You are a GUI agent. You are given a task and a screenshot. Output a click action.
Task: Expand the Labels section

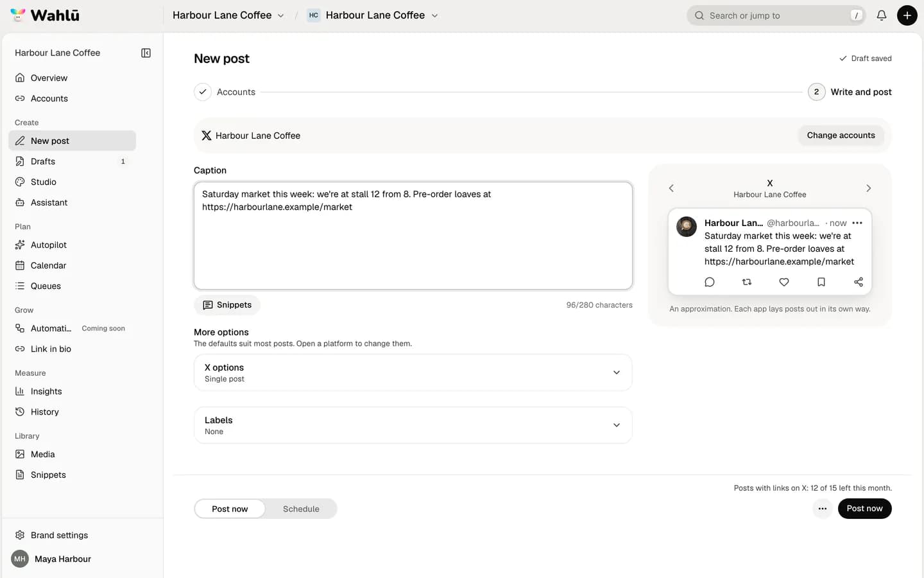point(413,425)
